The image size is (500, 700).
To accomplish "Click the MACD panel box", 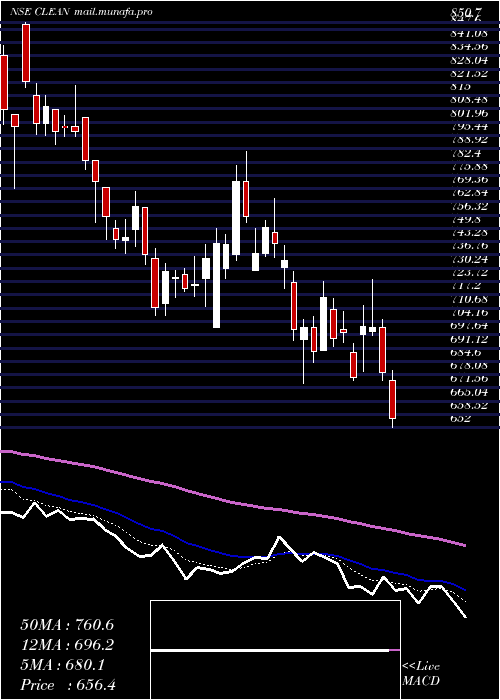I will pyautogui.click(x=275, y=650).
